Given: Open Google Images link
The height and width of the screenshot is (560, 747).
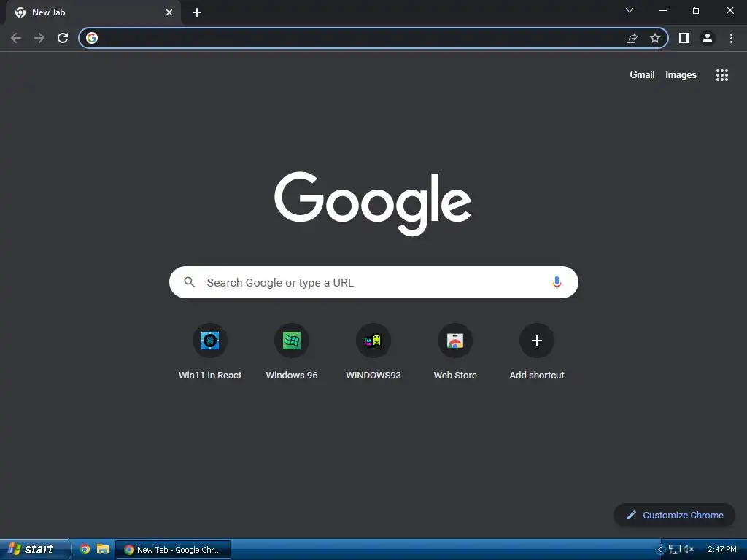Looking at the screenshot, I should [681, 75].
